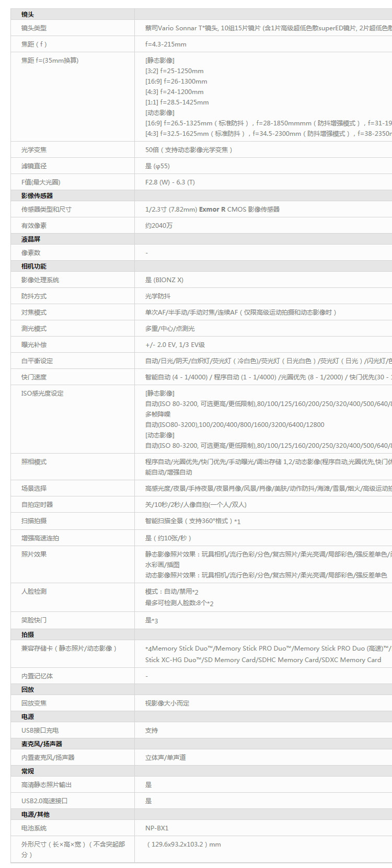Select the 外形尺寸 label
The image size is (392, 868).
[73, 850]
